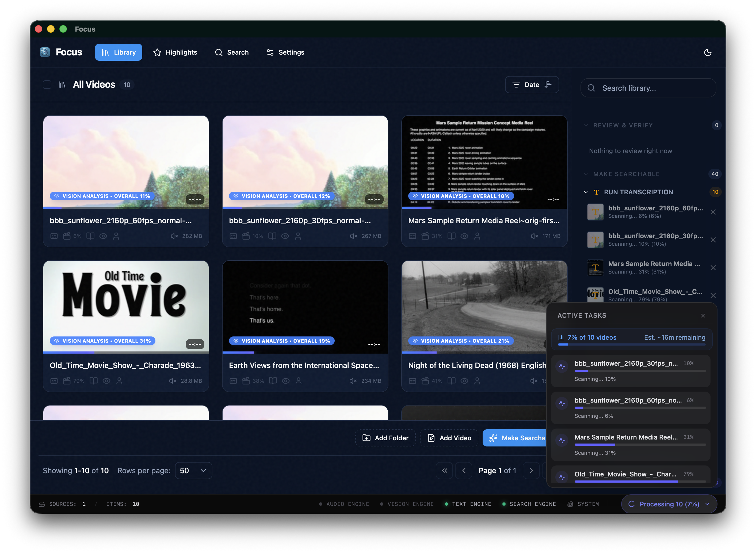
Task: Click the 7% of 10 videos progress bar
Action: [x=632, y=344]
